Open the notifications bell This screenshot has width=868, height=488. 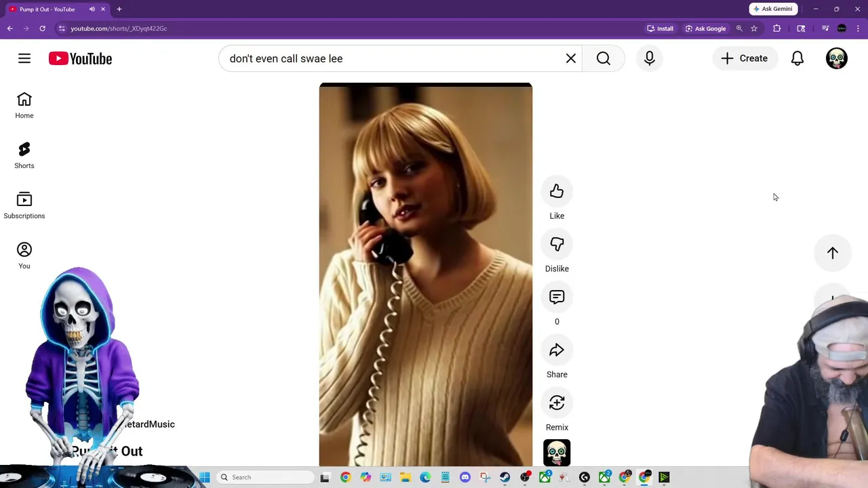coord(797,58)
